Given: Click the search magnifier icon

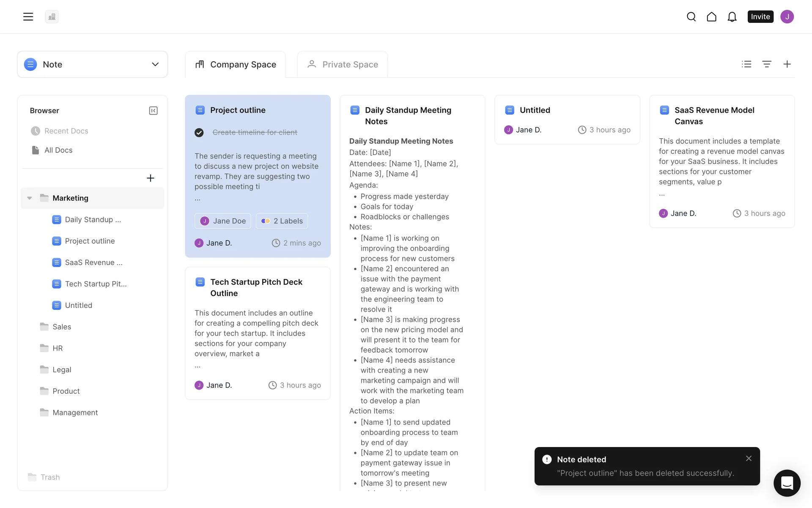Looking at the screenshot, I should 691,17.
